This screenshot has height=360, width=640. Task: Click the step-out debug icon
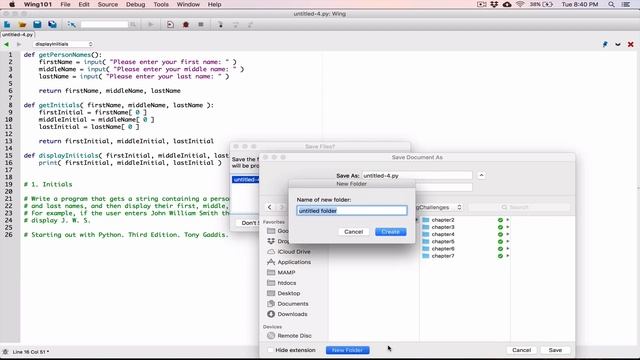(x=251, y=24)
